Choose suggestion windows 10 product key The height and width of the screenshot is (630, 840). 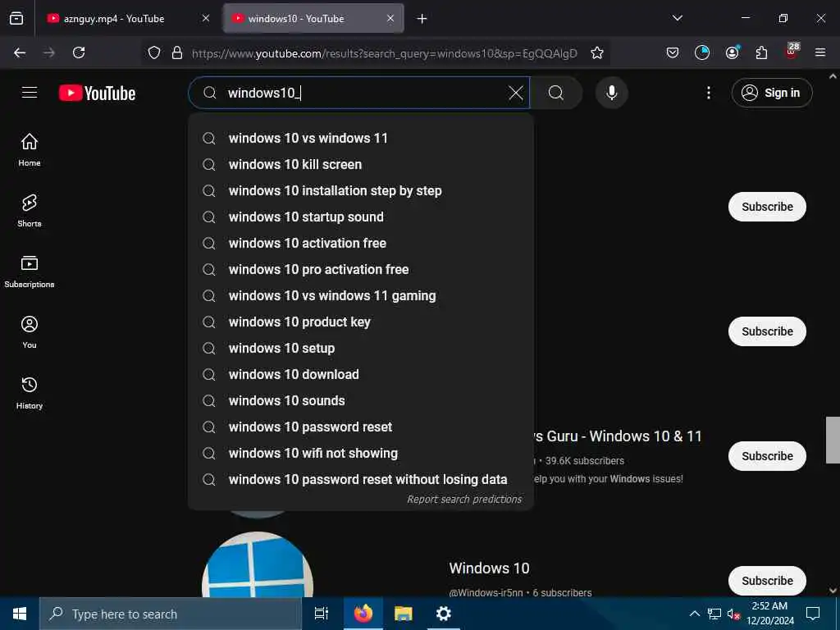(361, 322)
